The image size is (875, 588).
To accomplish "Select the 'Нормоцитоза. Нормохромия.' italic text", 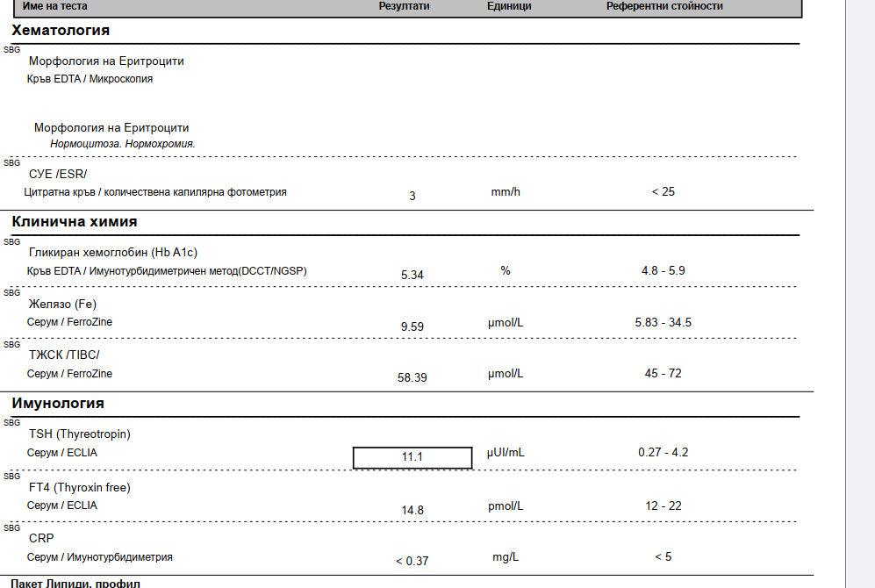I will pos(123,144).
